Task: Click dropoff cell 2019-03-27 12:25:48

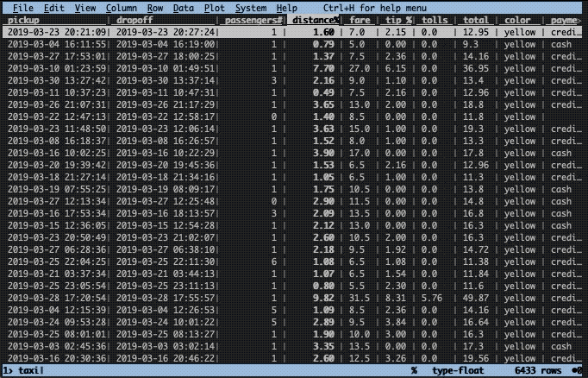Action: (166, 202)
